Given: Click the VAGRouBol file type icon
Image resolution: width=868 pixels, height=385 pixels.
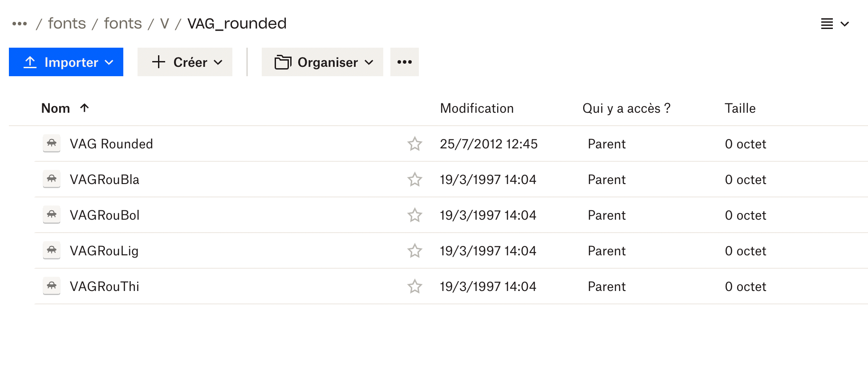Looking at the screenshot, I should tap(51, 215).
